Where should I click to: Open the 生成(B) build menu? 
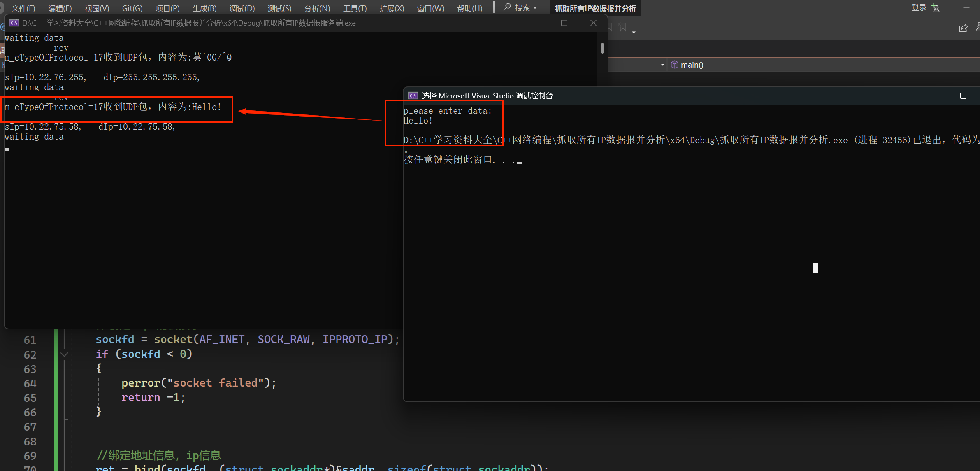pos(204,8)
